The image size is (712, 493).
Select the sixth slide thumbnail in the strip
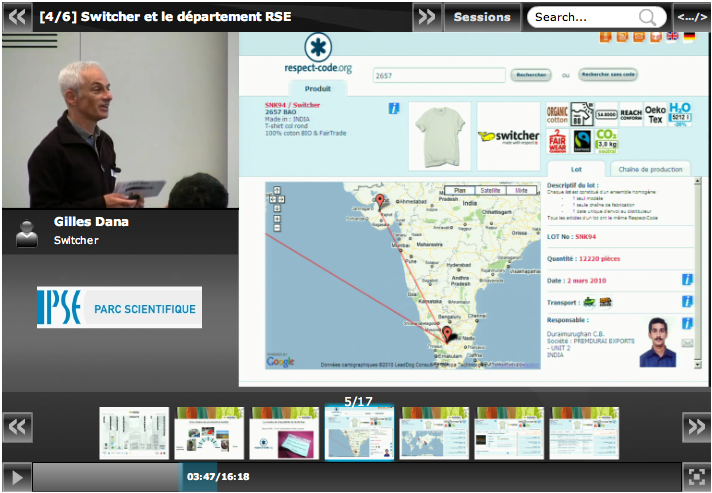509,433
